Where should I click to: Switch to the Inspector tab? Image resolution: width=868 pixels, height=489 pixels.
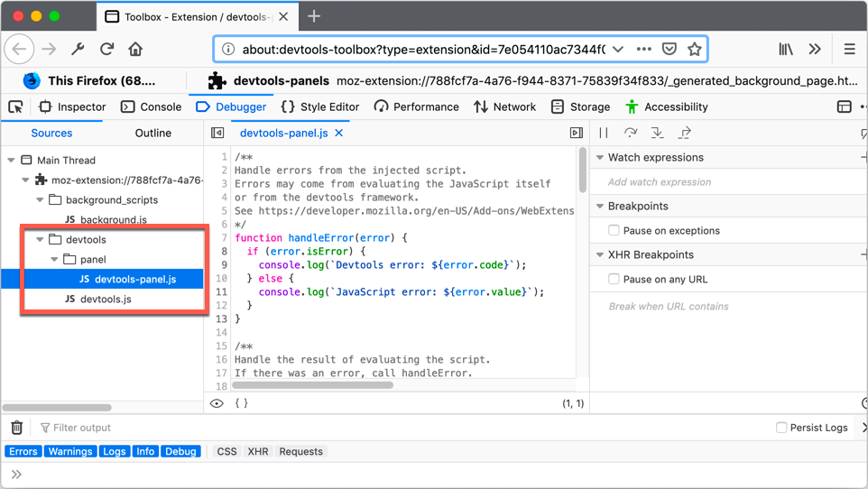[x=72, y=106]
